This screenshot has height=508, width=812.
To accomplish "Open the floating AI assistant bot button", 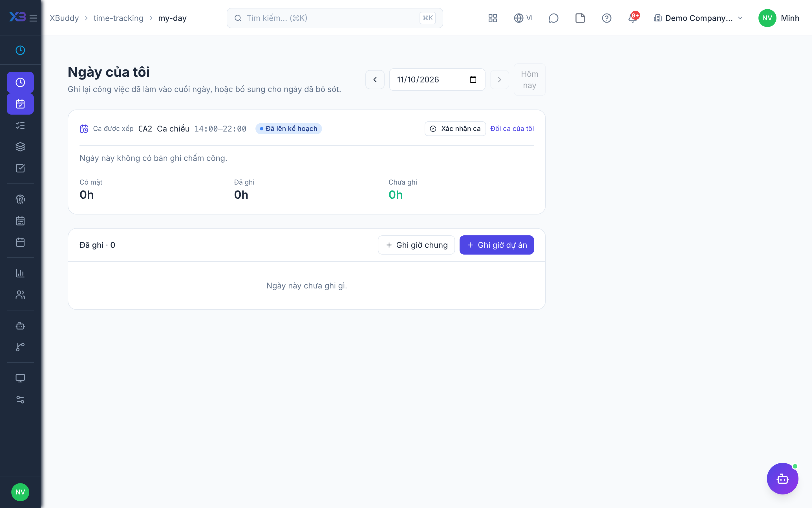I will click(x=782, y=478).
